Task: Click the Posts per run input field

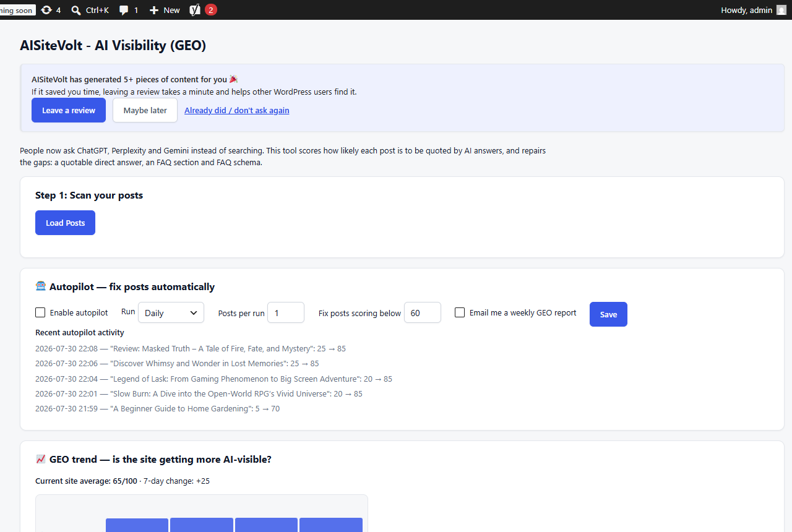Action: [286, 312]
